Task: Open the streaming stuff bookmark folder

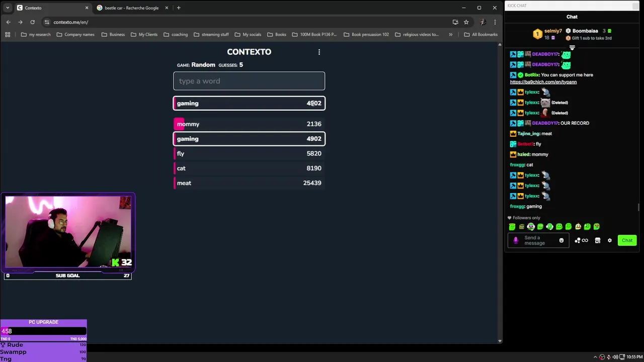Action: tap(211, 34)
